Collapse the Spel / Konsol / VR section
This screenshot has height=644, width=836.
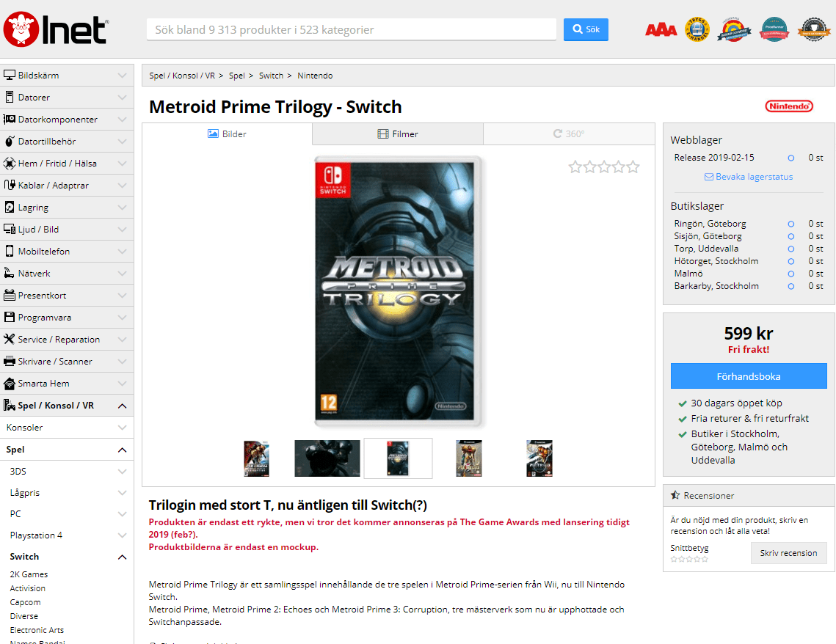point(122,406)
